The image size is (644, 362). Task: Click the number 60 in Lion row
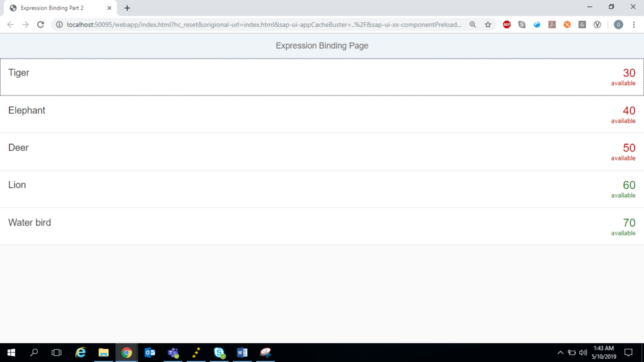pyautogui.click(x=629, y=185)
